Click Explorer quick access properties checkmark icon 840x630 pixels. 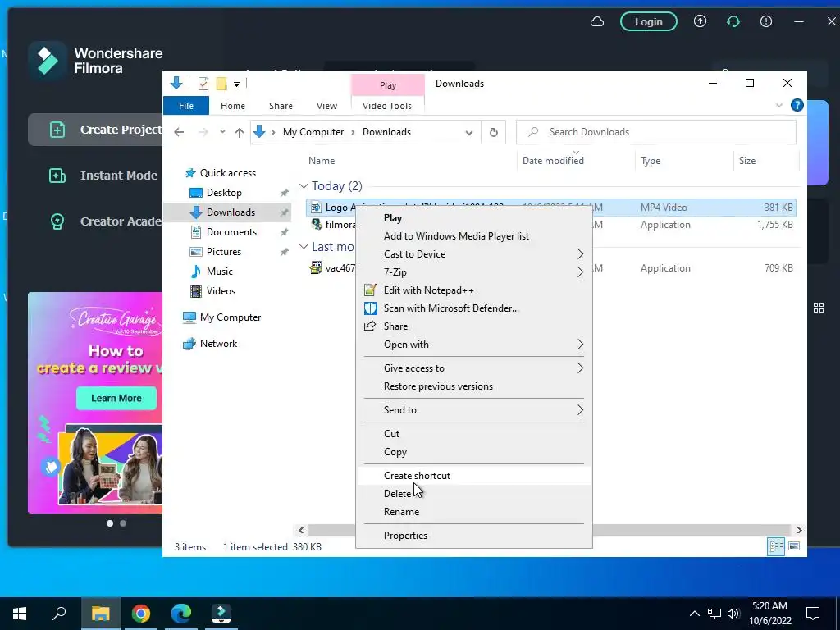tap(203, 84)
